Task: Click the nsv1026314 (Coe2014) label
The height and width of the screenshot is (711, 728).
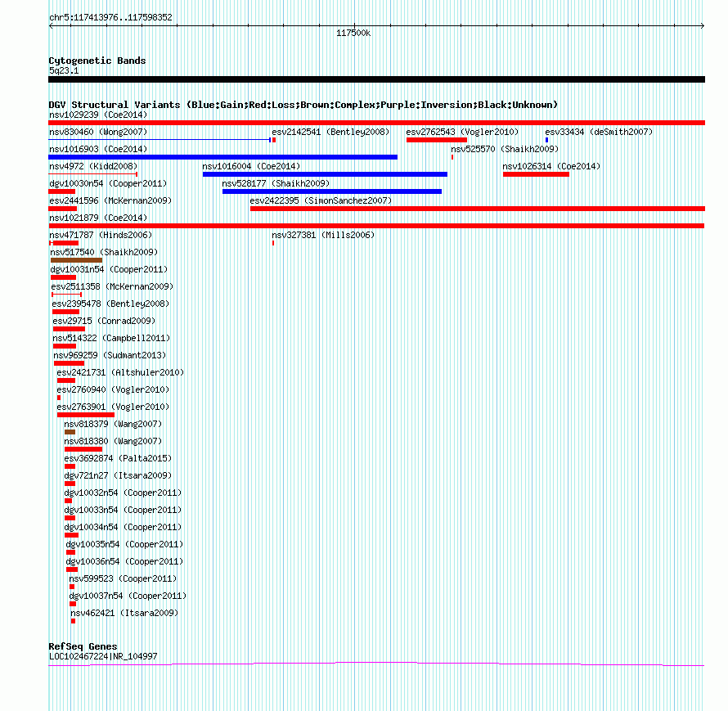Action: 551,166
